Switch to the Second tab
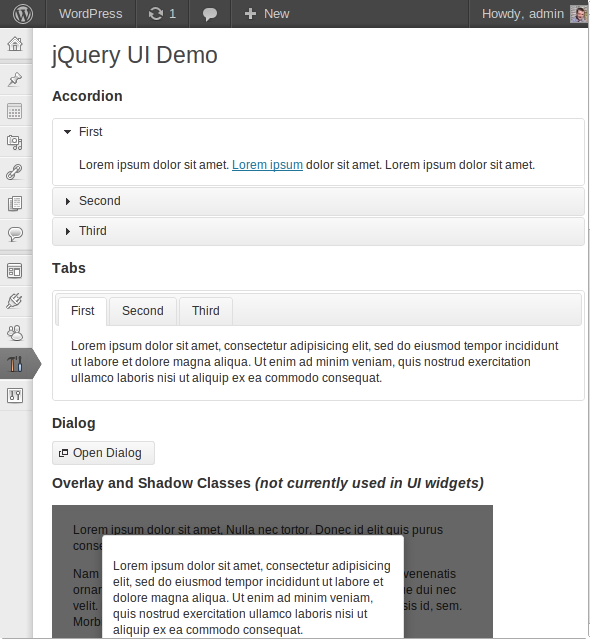The height and width of the screenshot is (639, 590). point(143,311)
